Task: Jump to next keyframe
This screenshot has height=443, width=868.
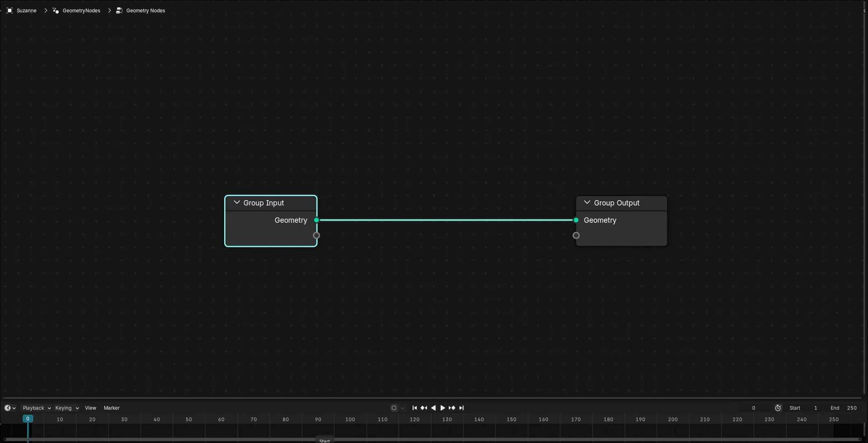Action: (x=452, y=408)
